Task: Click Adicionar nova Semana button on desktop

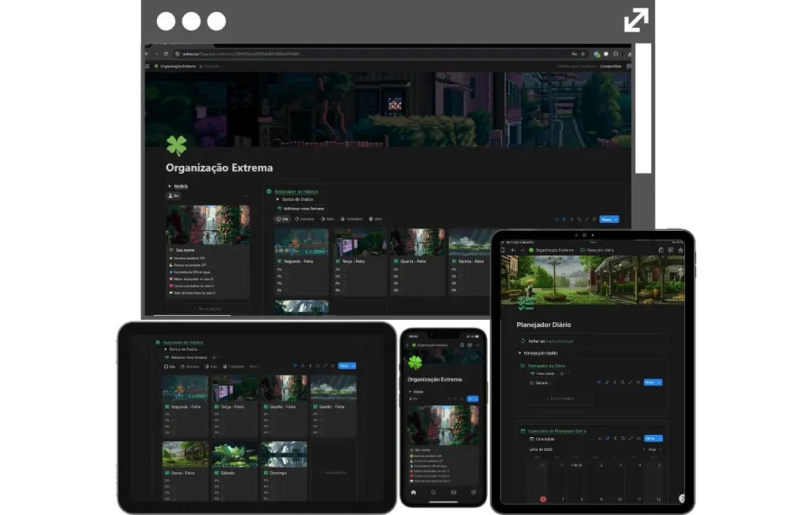Action: [x=301, y=208]
